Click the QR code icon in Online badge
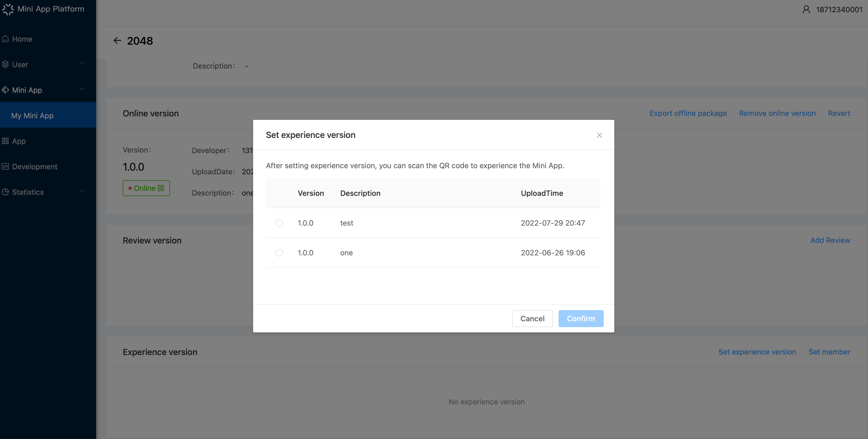868x439 pixels. point(161,188)
